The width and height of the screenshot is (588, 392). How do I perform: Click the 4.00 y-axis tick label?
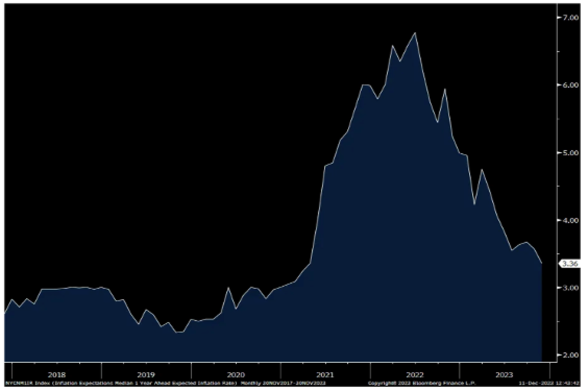click(570, 220)
